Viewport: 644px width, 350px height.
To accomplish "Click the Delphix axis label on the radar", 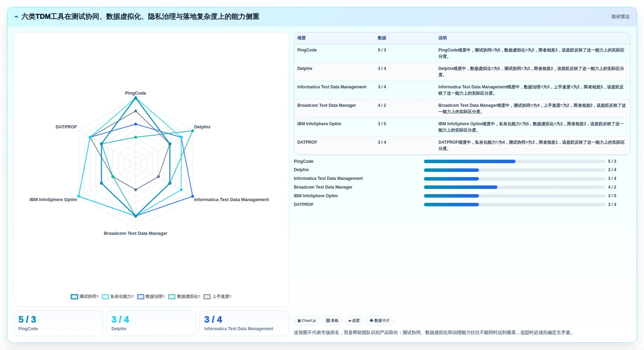I will pyautogui.click(x=202, y=127).
